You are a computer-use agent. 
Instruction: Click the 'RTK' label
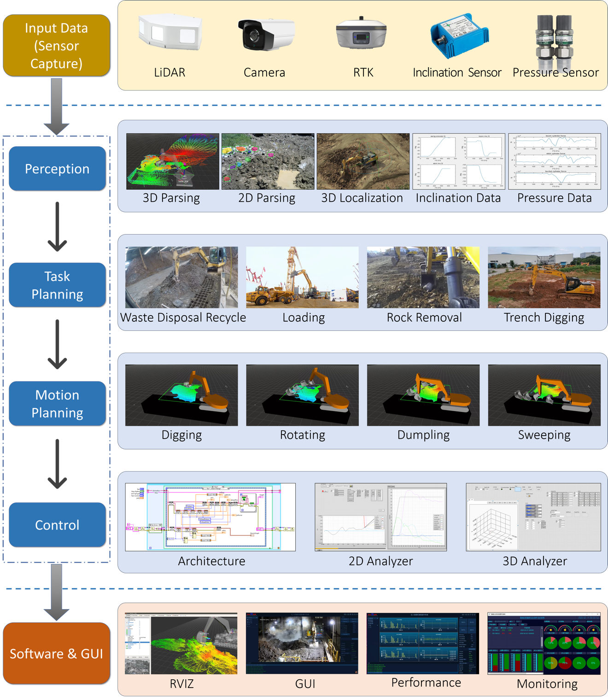coord(363,72)
